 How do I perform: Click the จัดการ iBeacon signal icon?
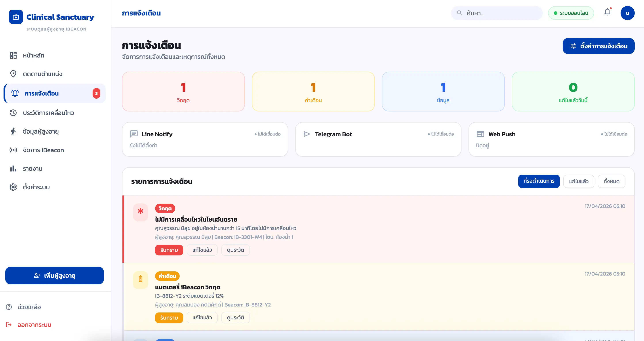[x=13, y=150]
